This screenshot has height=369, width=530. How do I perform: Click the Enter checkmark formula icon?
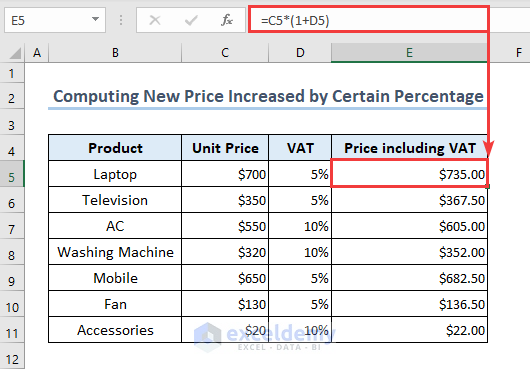[x=191, y=21]
